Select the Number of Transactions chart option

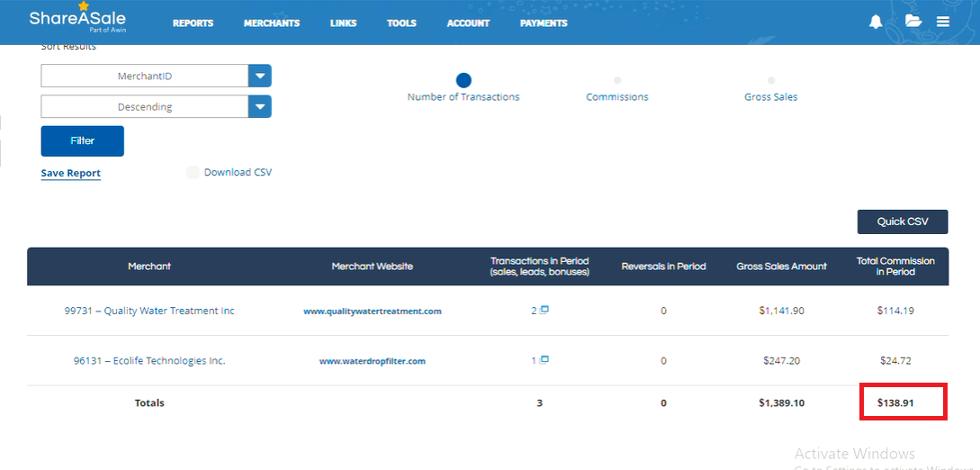463,80
